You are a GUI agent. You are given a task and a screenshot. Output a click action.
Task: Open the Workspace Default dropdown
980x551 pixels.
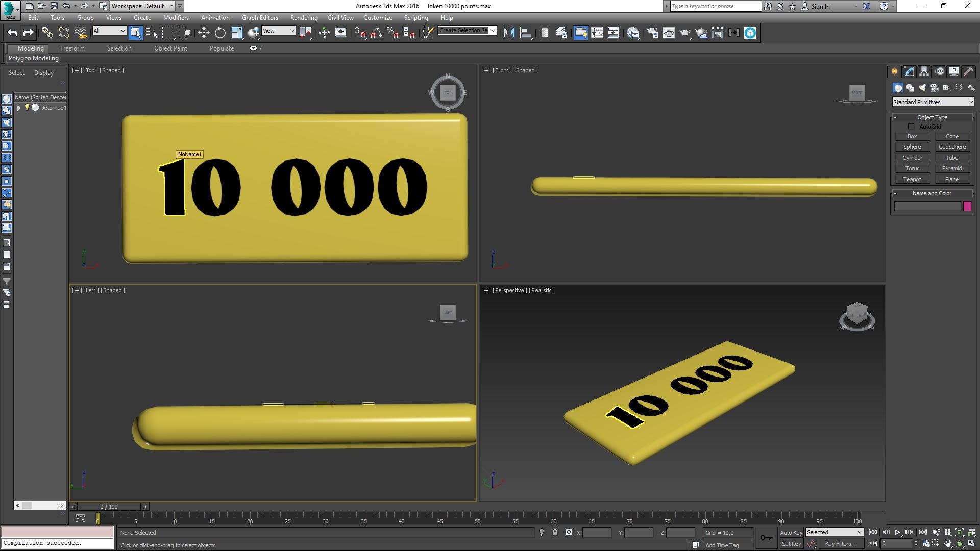[x=143, y=6]
